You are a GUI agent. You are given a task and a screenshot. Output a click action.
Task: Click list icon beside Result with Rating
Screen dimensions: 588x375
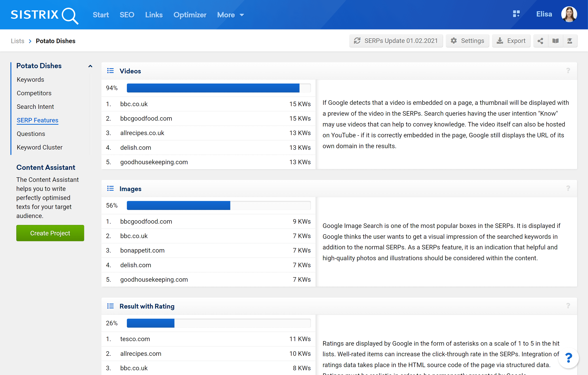110,306
